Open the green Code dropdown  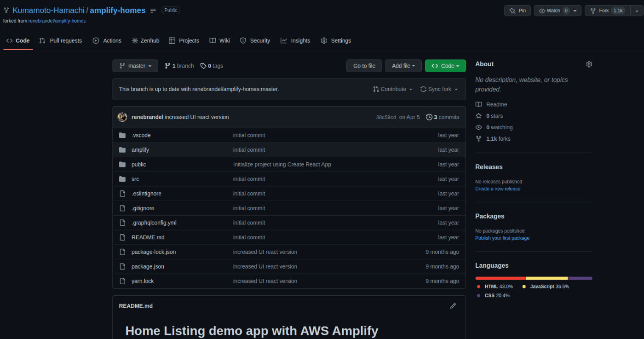click(445, 66)
